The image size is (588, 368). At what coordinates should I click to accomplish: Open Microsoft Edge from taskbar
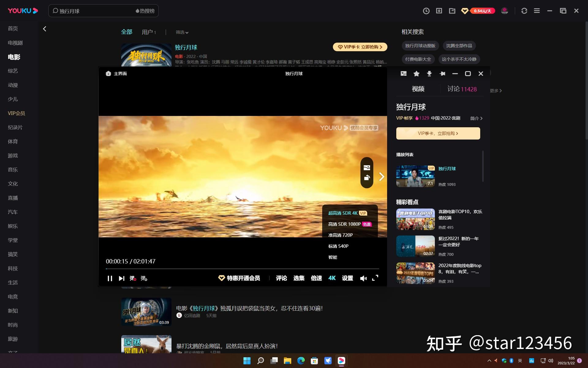[301, 361]
